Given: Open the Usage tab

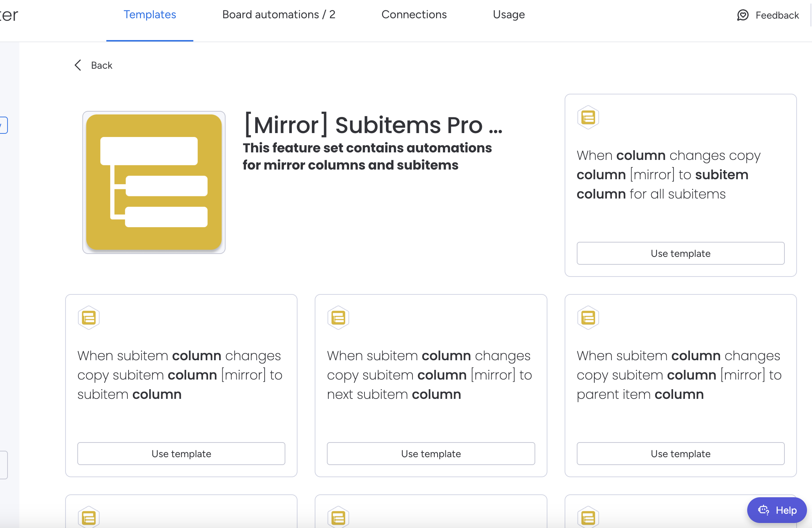Looking at the screenshot, I should [508, 15].
